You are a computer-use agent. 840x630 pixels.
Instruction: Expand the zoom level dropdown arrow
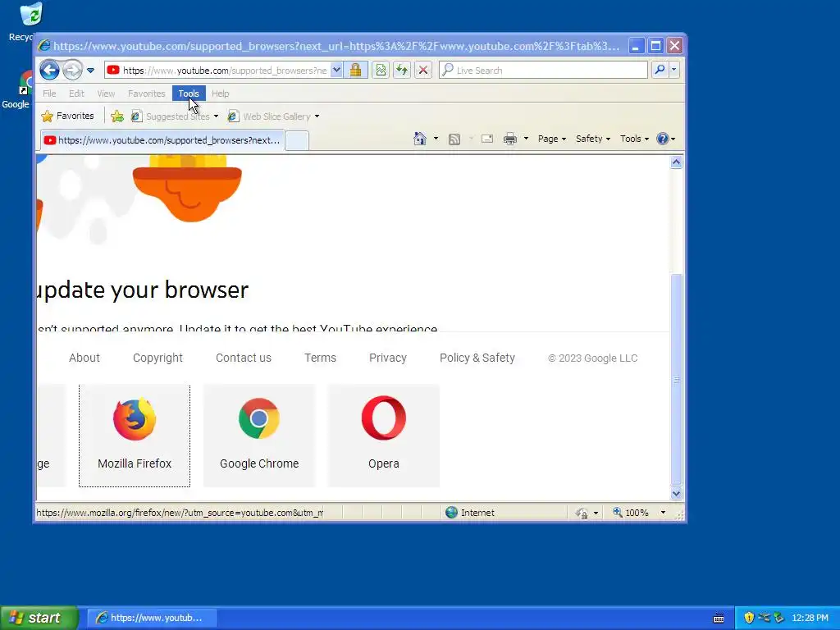click(663, 513)
